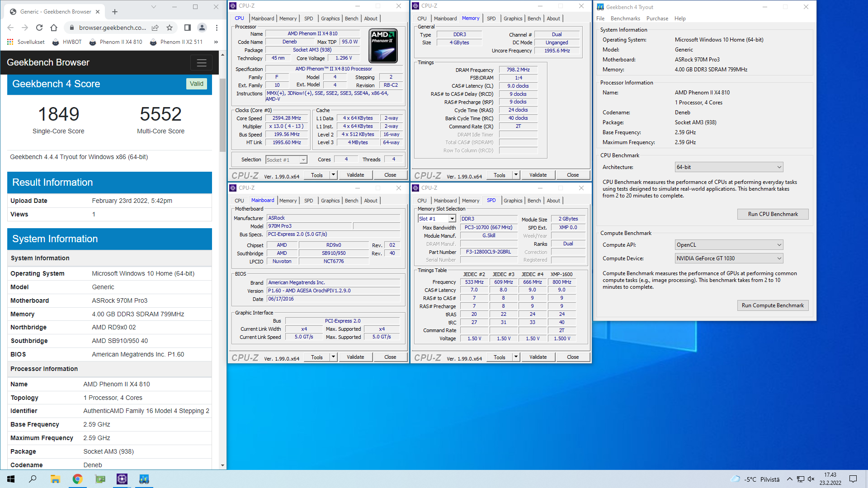The height and width of the screenshot is (488, 868).
Task: Click scroll down arrow on page scrollbar
Action: coord(222,465)
